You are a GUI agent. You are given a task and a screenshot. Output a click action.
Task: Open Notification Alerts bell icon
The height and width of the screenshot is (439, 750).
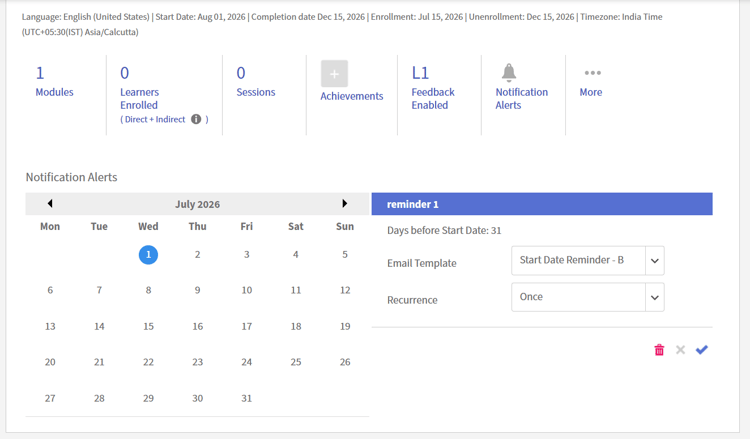click(509, 73)
